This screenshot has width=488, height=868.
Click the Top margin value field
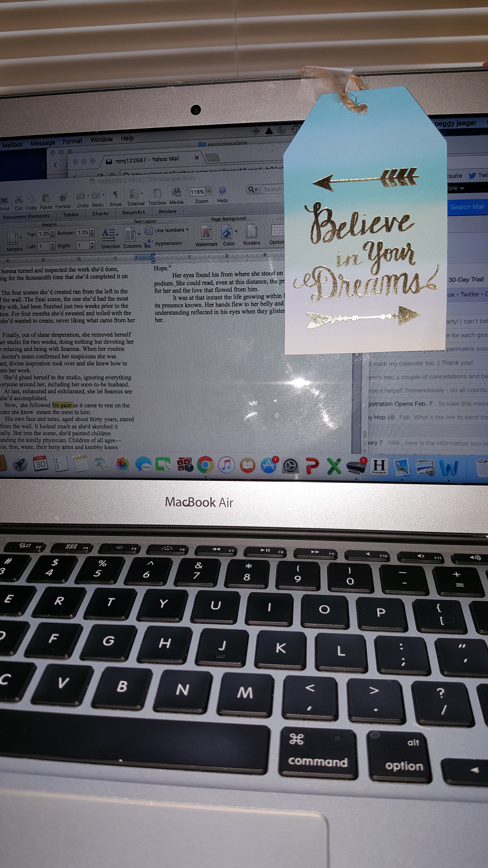click(x=44, y=234)
